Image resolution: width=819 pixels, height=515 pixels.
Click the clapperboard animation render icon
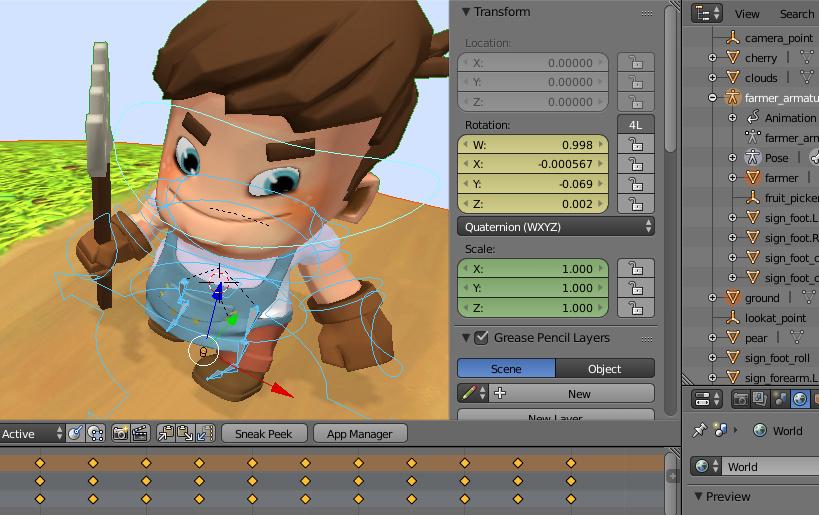140,434
